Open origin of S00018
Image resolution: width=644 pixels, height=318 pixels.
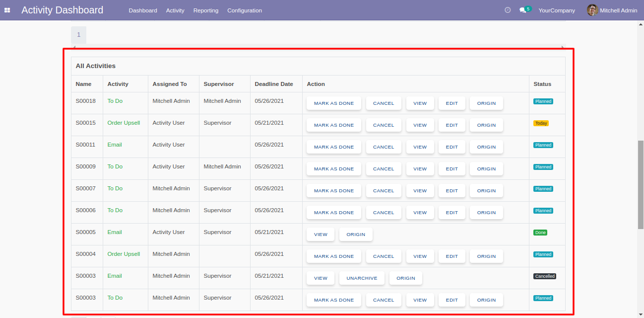coord(487,103)
